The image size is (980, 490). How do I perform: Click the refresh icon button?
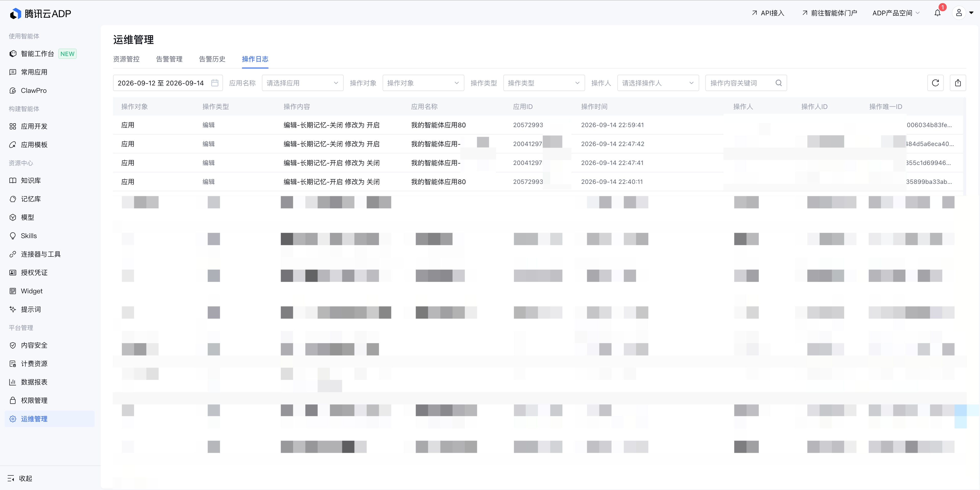[936, 83]
